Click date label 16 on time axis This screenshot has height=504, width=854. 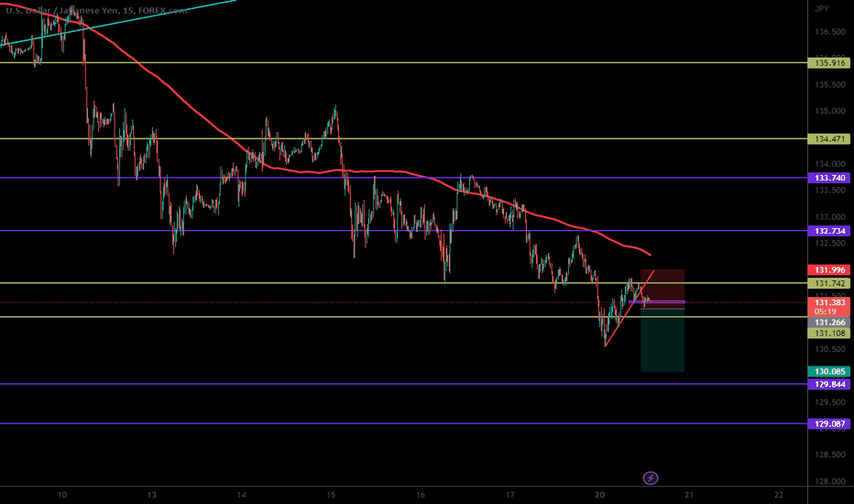(x=421, y=495)
